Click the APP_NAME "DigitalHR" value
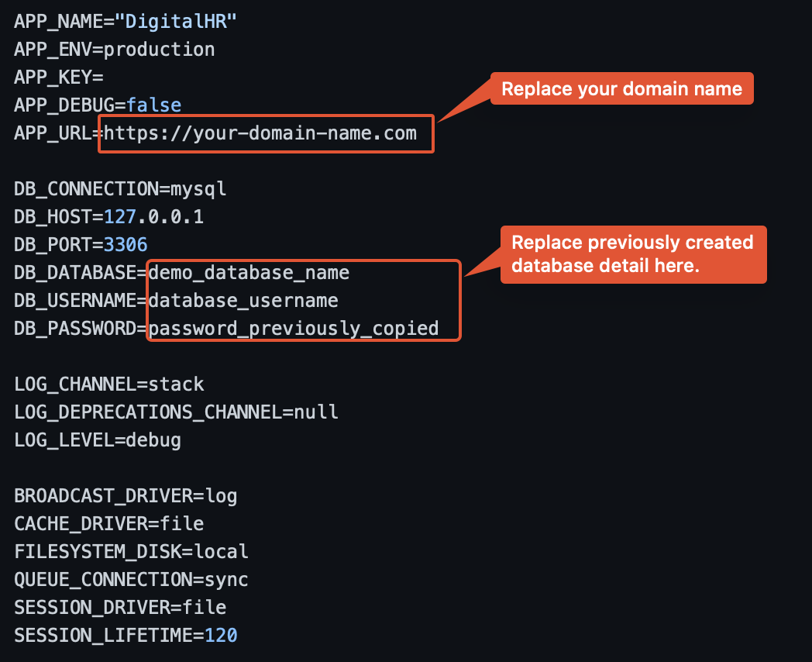The width and height of the screenshot is (812, 662). click(x=176, y=21)
